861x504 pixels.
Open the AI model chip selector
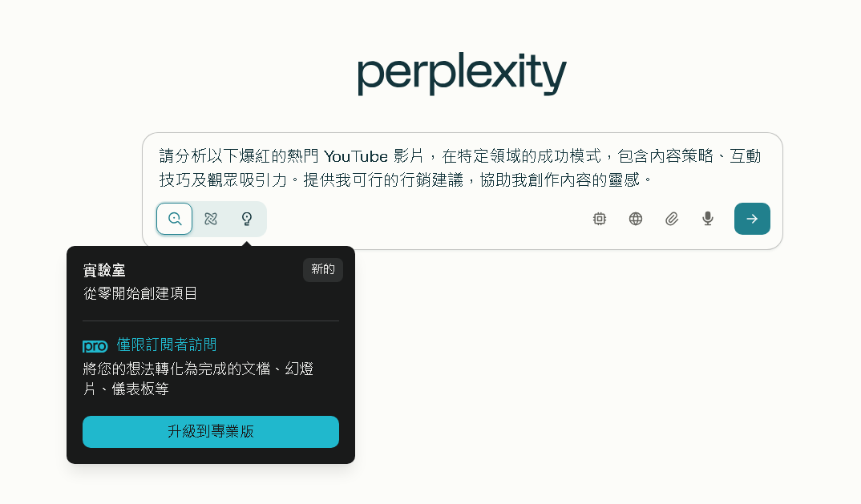(x=600, y=219)
